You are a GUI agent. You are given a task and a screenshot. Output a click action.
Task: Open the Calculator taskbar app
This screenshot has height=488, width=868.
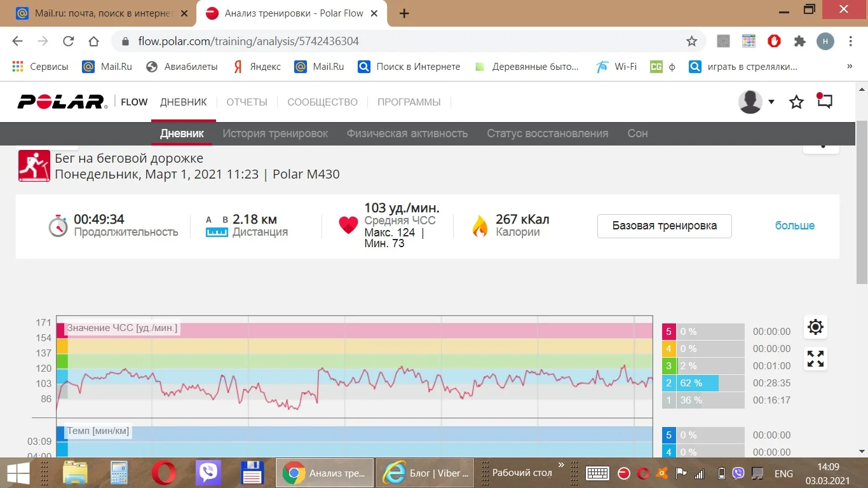119,473
